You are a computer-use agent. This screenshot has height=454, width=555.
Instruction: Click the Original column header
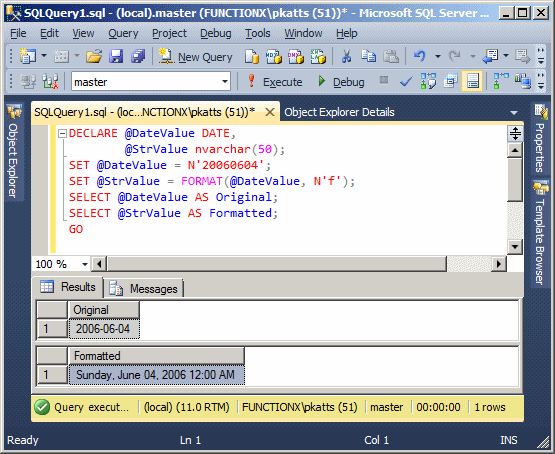click(104, 310)
